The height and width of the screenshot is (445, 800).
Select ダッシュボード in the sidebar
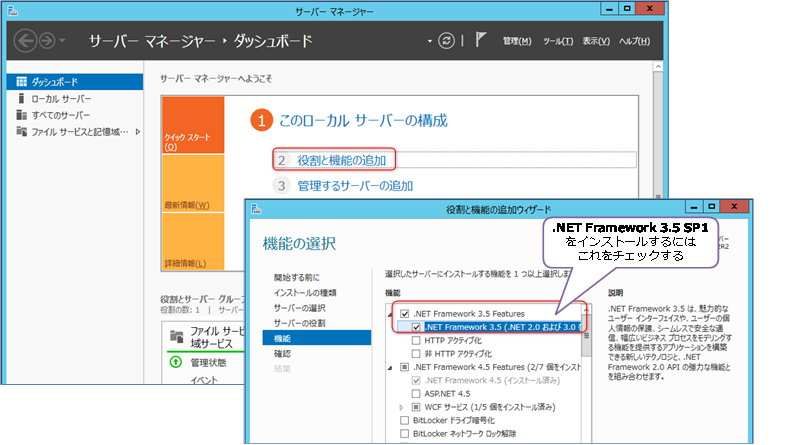(75, 82)
